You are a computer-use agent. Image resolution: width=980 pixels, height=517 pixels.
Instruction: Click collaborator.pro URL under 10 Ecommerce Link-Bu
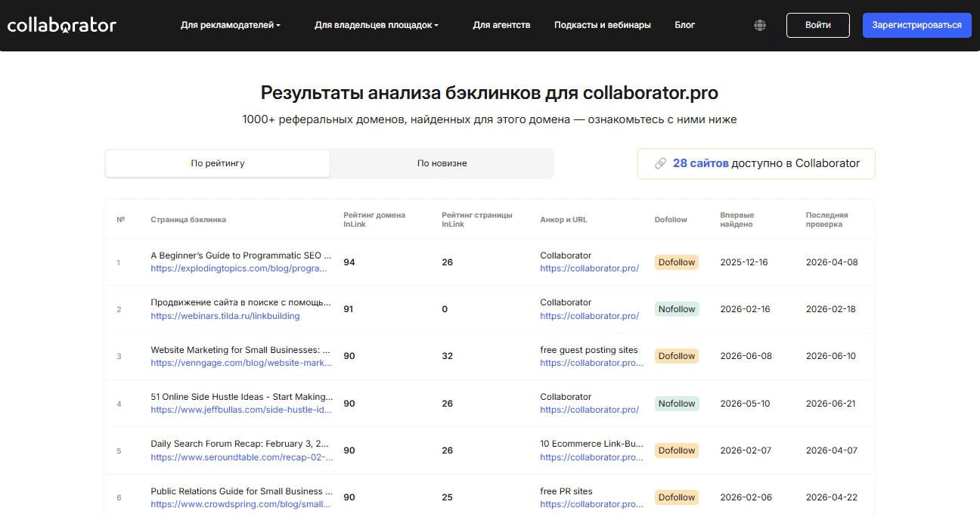[592, 457]
